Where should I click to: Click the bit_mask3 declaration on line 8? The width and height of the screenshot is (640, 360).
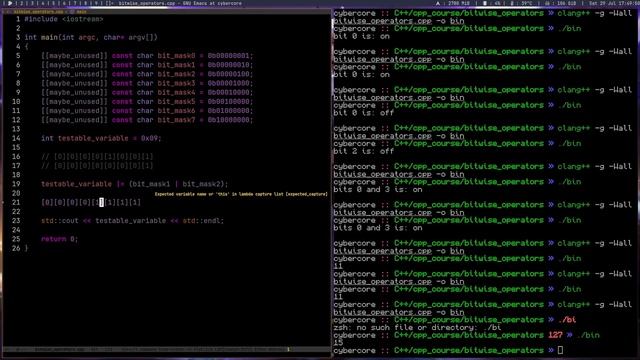point(147,83)
